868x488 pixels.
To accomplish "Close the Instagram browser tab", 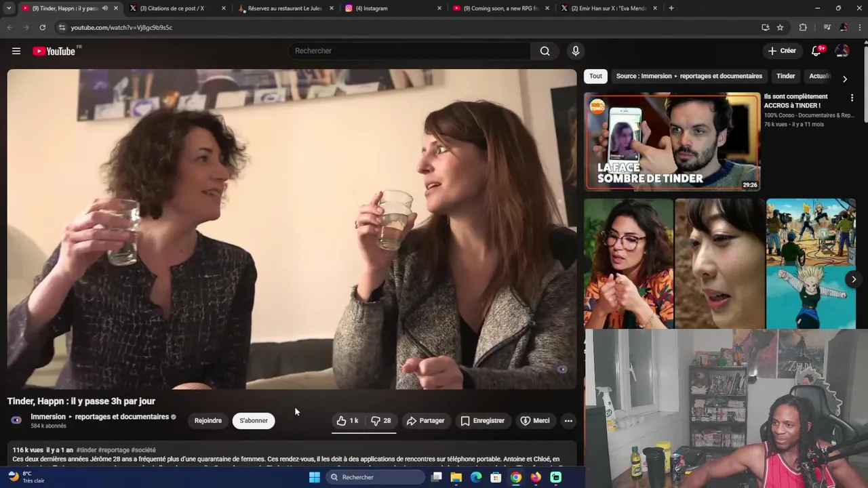I will 439,8.
